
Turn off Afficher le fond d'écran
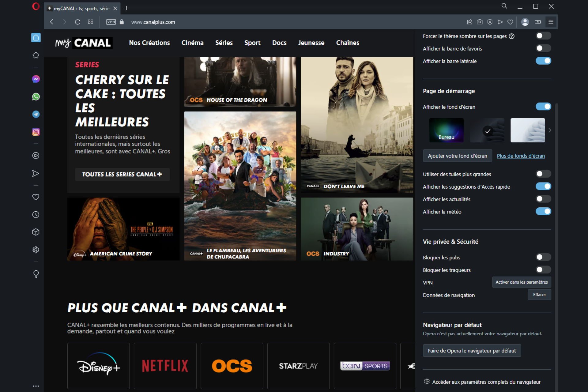click(543, 107)
